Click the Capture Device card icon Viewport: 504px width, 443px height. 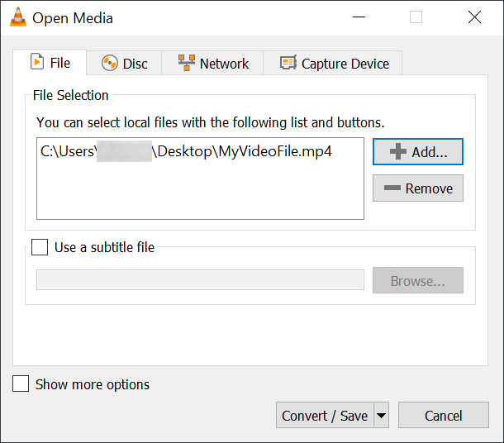click(x=288, y=64)
